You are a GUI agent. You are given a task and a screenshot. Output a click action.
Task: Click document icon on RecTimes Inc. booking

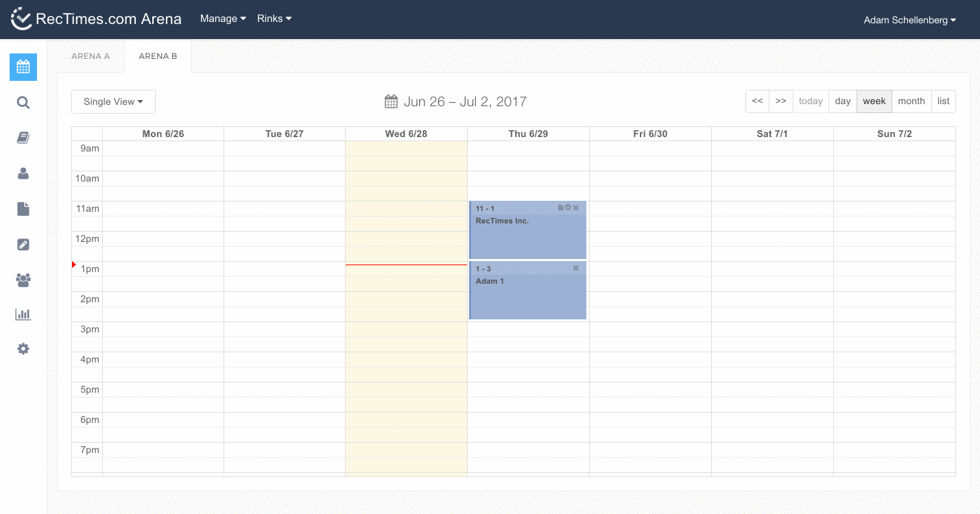tap(561, 208)
